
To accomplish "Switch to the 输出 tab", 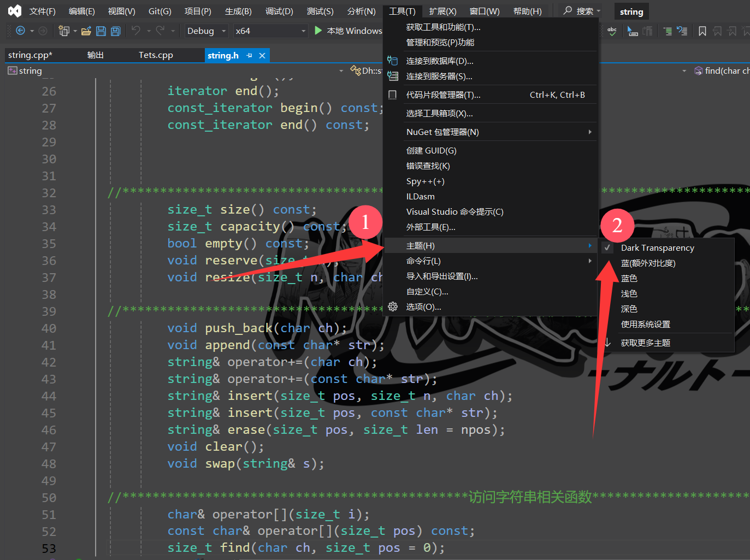I will coord(95,55).
